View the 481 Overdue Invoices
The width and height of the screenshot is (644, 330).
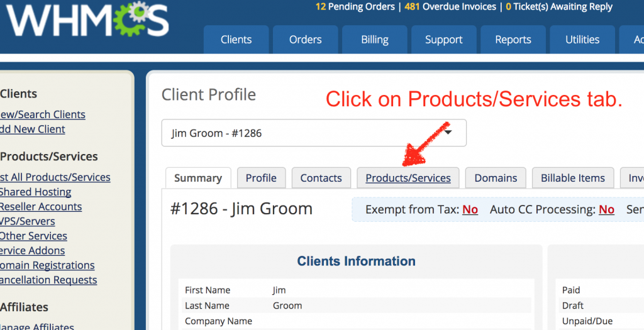[450, 6]
